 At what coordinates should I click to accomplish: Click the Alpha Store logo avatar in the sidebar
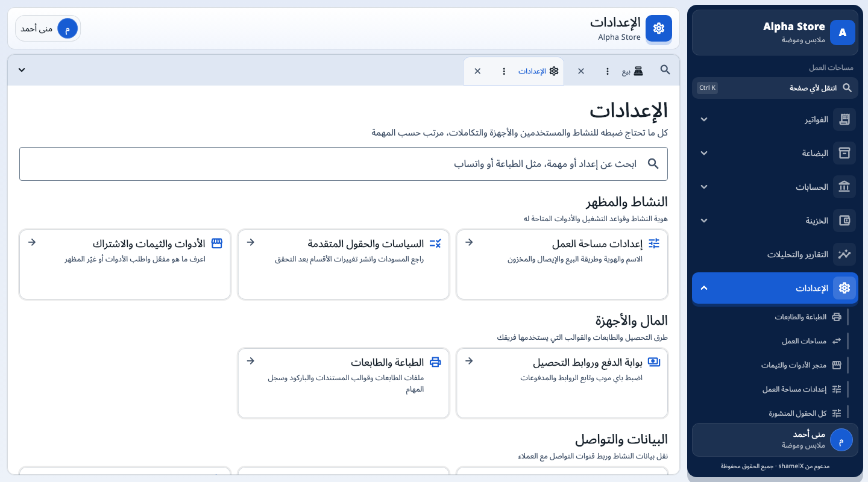(x=843, y=33)
